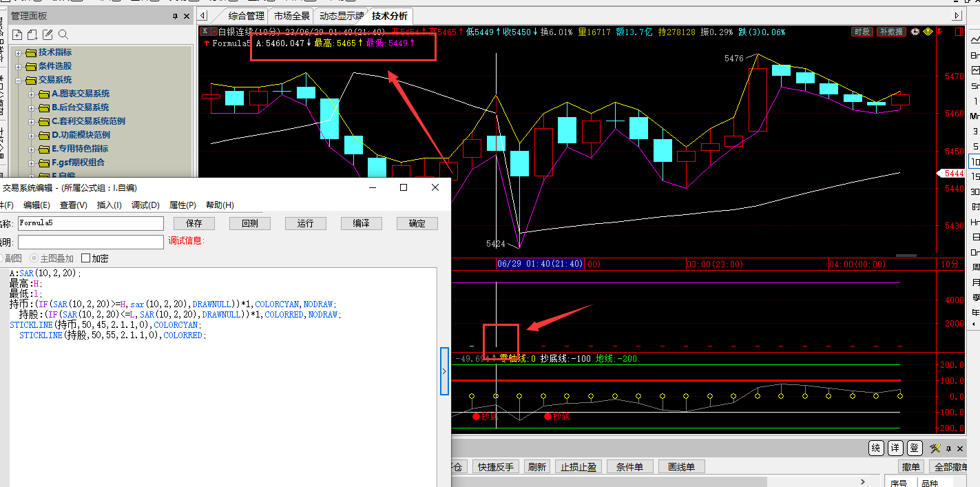This screenshot has height=487, width=980.
Task: Select the 10-minute period in right bar
Action: tap(975, 162)
